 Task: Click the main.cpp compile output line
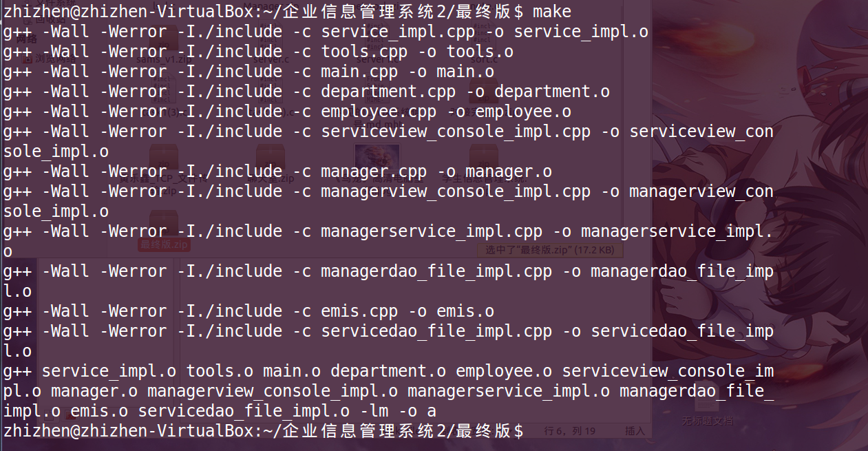coord(248,72)
